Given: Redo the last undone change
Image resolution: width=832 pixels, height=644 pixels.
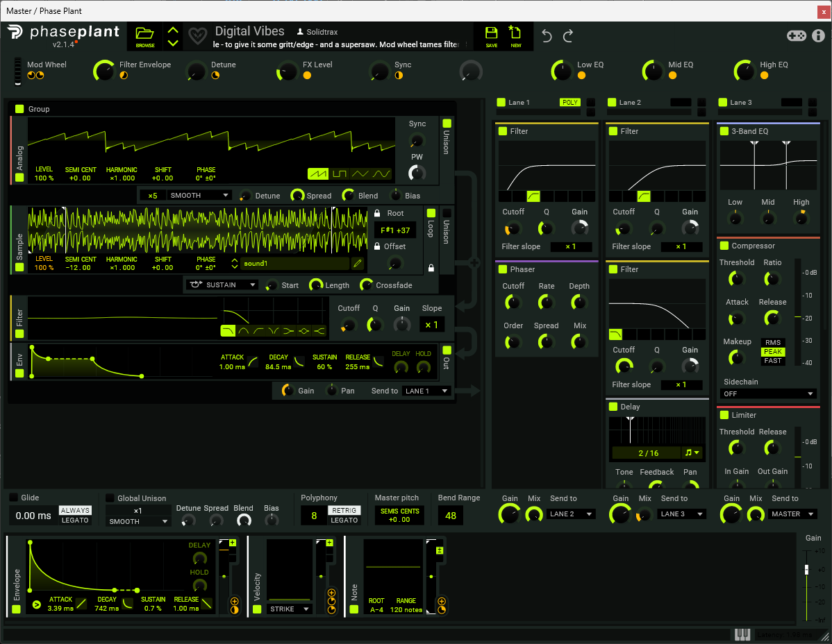Looking at the screenshot, I should tap(568, 35).
